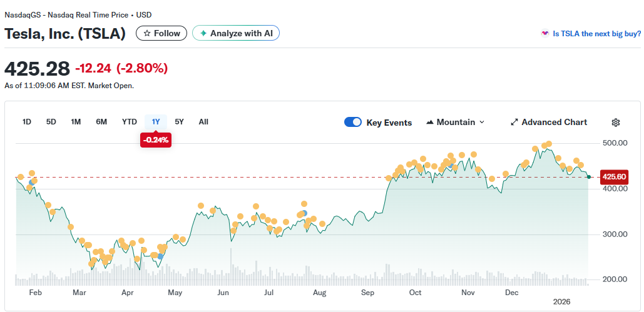The image size is (644, 312).
Task: Open Analyze with AI
Action: [x=236, y=33]
